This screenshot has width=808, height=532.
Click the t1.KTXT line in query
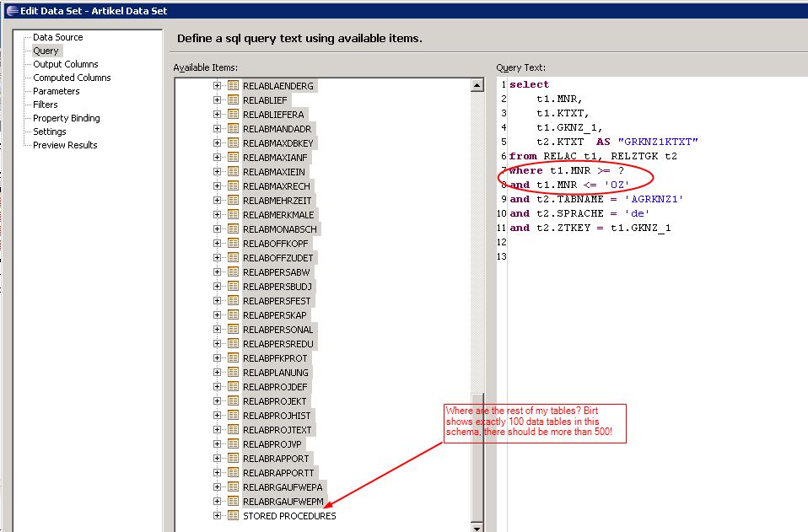563,113
